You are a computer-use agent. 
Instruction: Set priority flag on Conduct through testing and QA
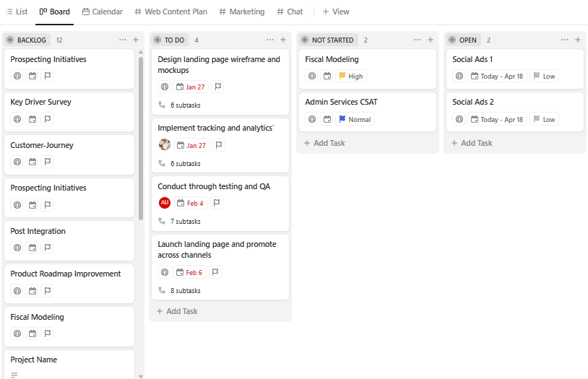(x=217, y=203)
